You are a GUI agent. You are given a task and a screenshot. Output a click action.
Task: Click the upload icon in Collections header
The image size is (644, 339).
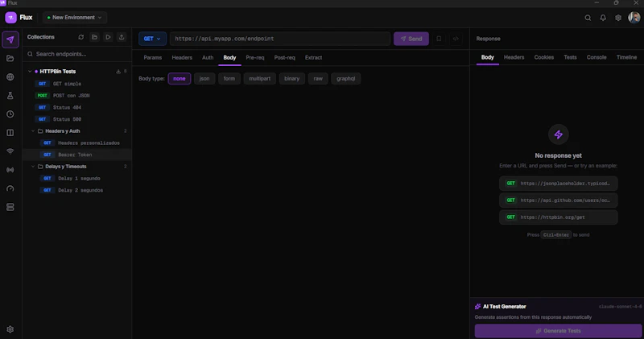click(122, 37)
